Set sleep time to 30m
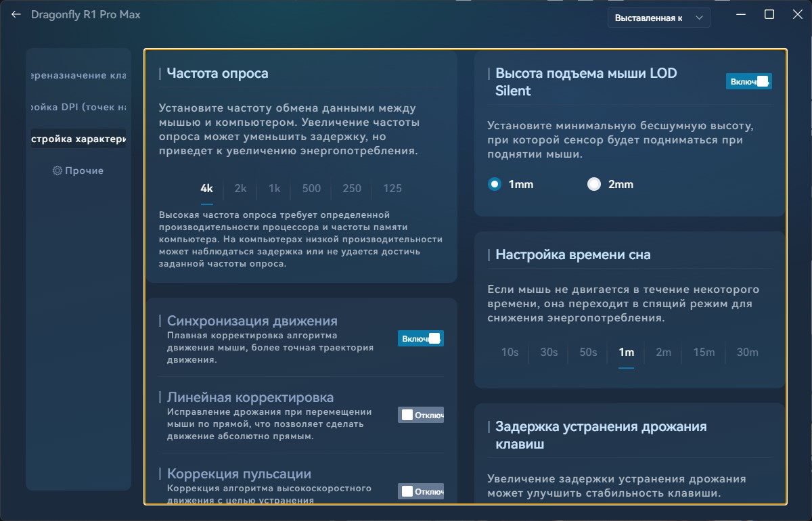This screenshot has height=521, width=812. click(748, 353)
